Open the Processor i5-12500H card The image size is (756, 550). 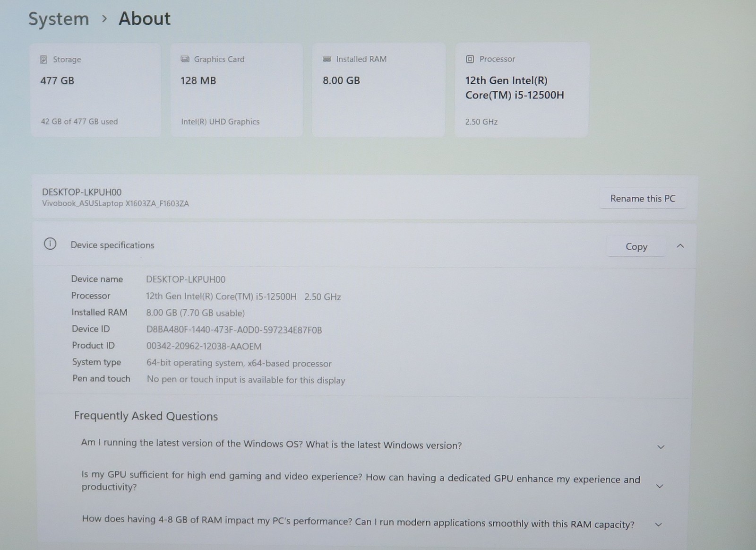(x=522, y=90)
